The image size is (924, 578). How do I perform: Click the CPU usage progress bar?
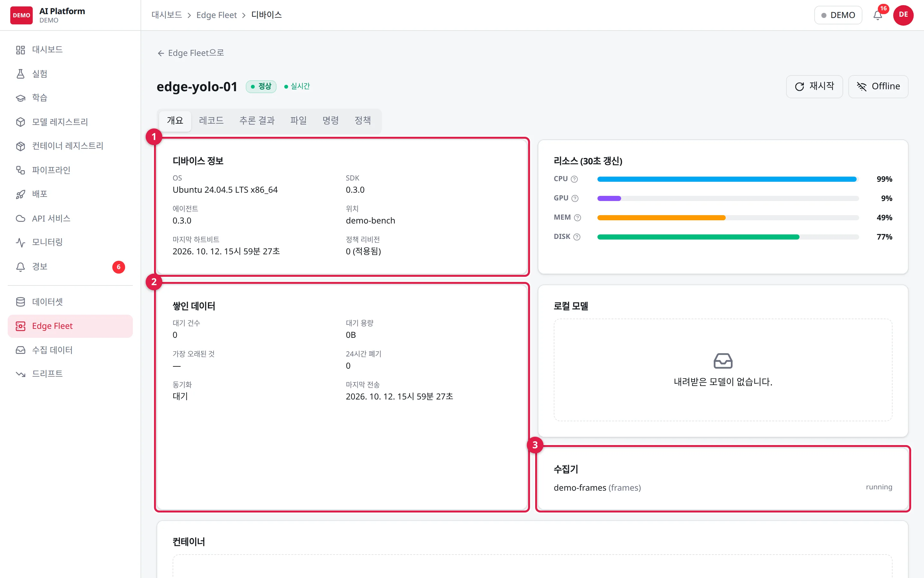pyautogui.click(x=728, y=179)
